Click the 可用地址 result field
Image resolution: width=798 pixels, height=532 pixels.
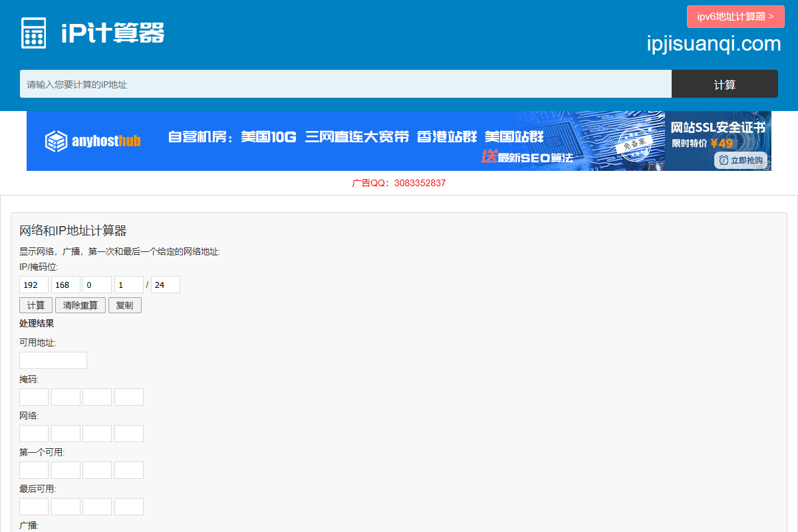53,360
